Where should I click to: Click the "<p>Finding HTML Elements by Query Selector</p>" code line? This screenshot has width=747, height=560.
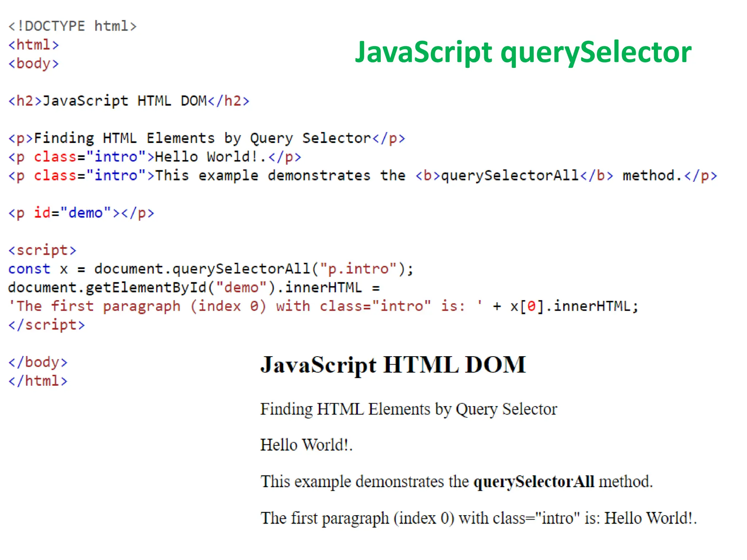coord(207,139)
